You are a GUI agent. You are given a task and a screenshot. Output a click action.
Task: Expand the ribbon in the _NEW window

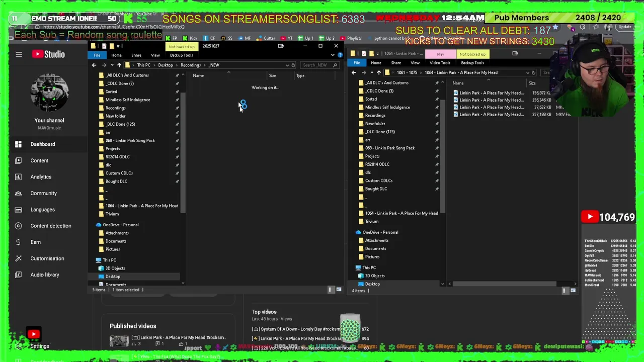point(333,55)
